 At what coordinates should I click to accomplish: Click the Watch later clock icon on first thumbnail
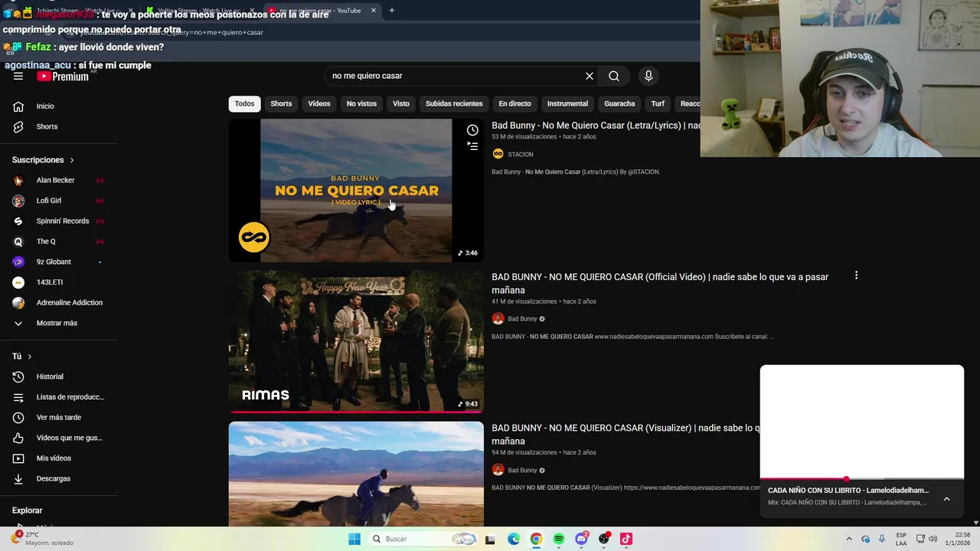[472, 130]
